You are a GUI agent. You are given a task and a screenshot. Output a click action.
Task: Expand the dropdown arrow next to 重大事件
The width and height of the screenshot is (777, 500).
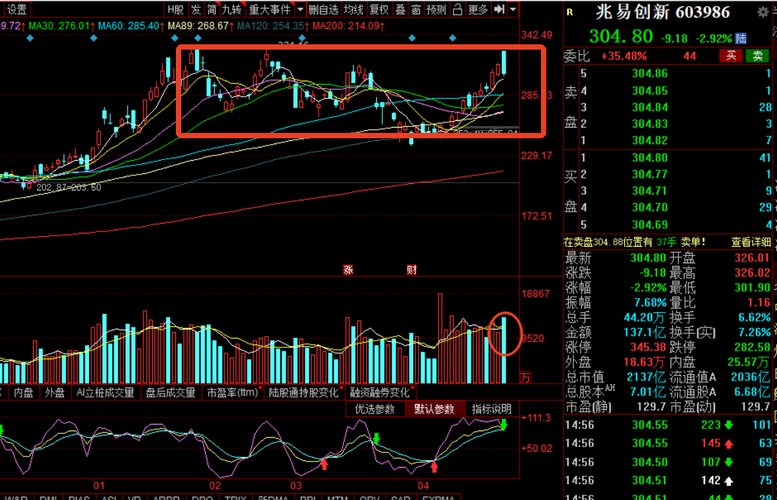300,9
